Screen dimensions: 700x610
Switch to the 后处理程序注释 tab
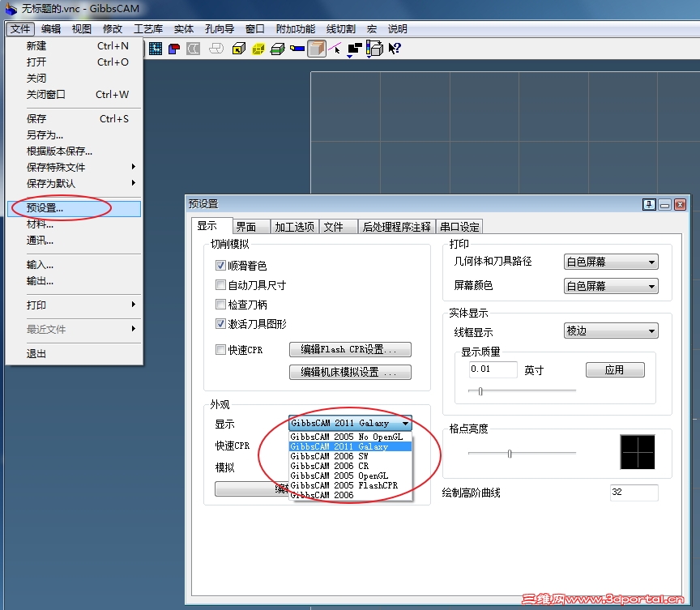point(396,227)
